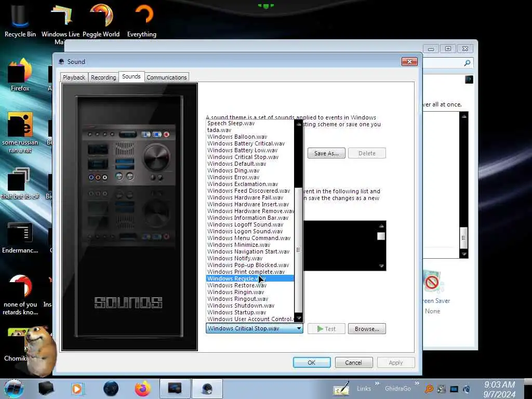This screenshot has height=399, width=532.
Task: Launch Firefox from the desktop
Action: click(20, 75)
